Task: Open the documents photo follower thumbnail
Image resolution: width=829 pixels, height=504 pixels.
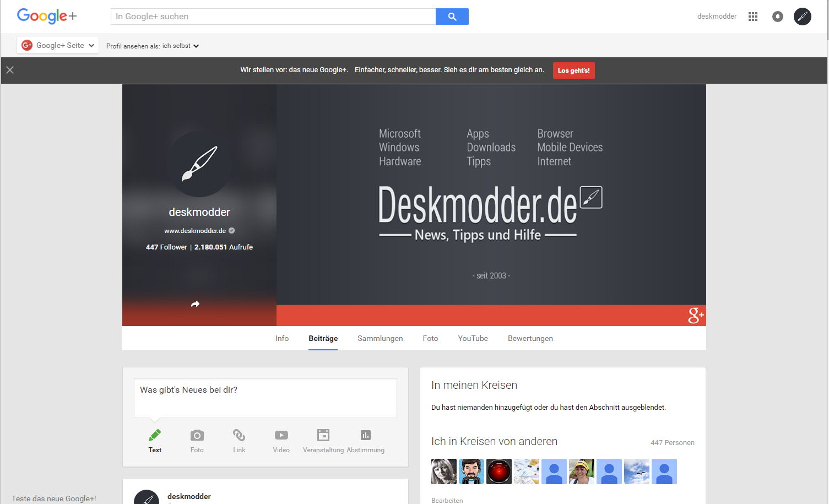Action: [527, 472]
